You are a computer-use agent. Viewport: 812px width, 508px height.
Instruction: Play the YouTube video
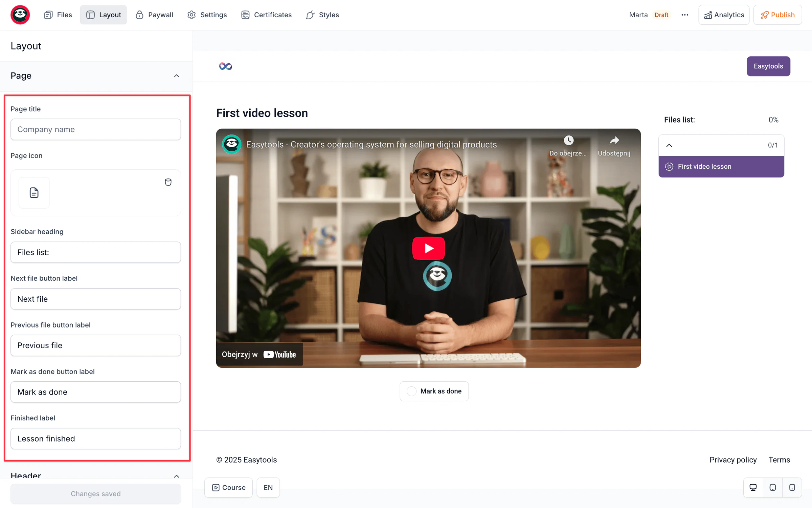[428, 248]
